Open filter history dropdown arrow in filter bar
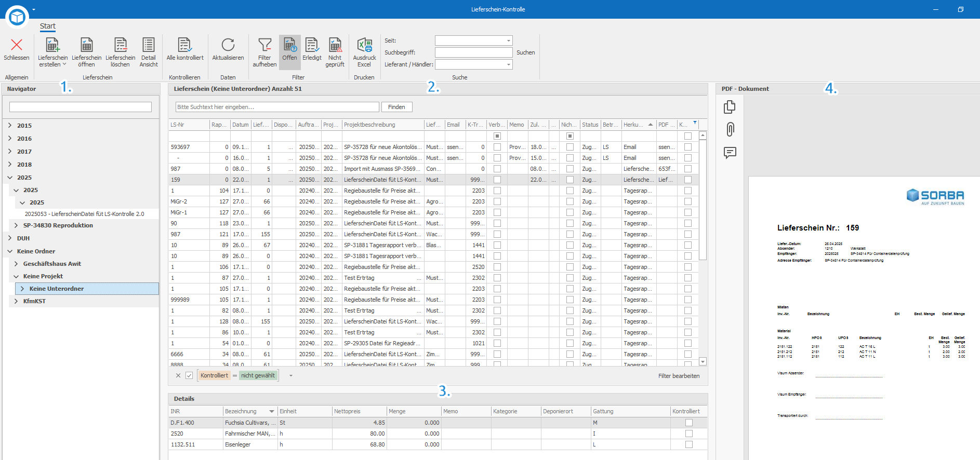The width and height of the screenshot is (980, 460). [x=291, y=375]
